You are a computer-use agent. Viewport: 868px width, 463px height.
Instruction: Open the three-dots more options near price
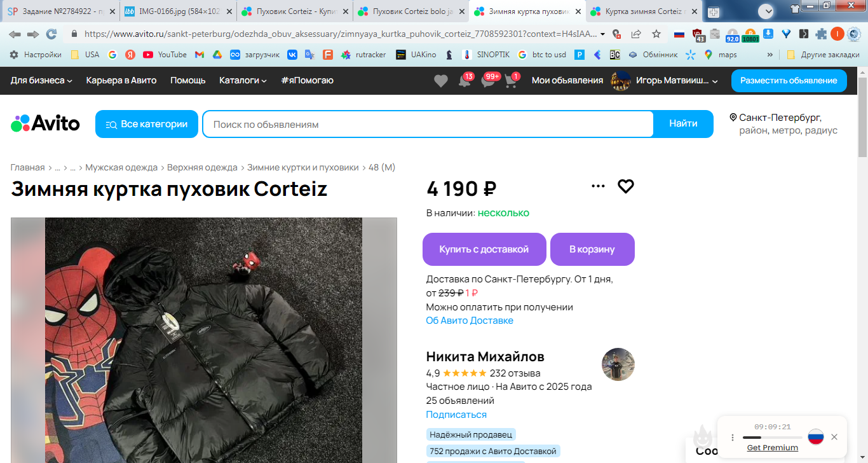click(598, 186)
